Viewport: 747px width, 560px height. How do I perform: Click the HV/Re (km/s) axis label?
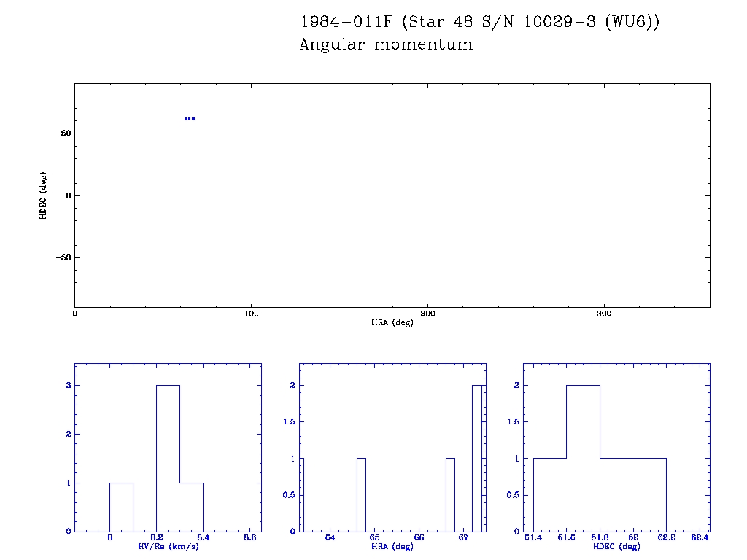click(x=168, y=546)
